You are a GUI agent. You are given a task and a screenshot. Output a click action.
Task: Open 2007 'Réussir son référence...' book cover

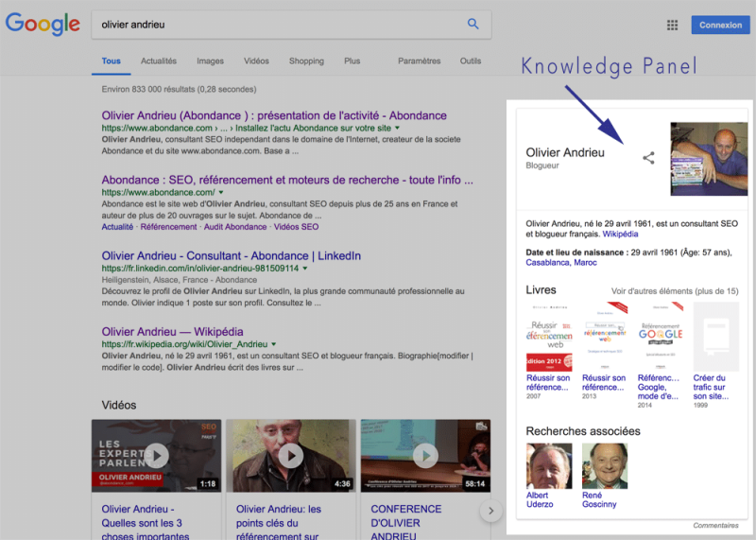[549, 337]
